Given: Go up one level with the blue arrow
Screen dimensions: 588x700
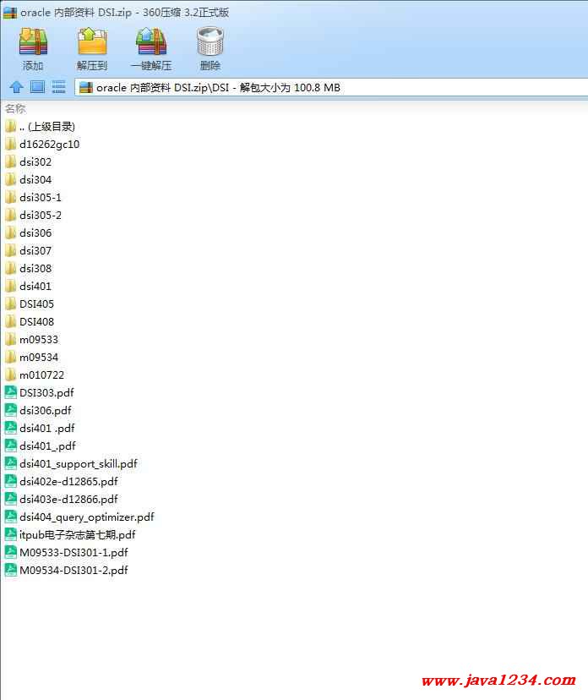Looking at the screenshot, I should point(17,86).
